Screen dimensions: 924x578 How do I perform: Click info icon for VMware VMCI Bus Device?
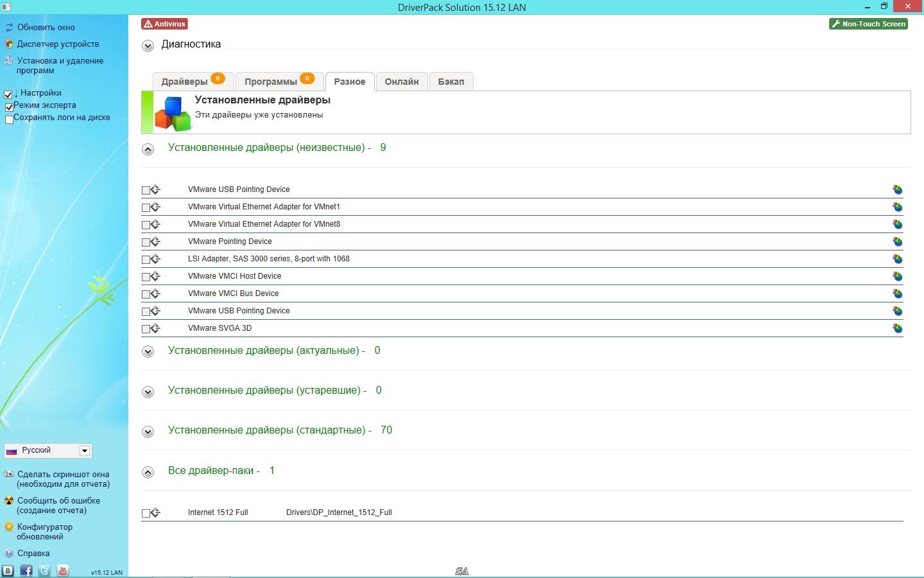pos(897,293)
